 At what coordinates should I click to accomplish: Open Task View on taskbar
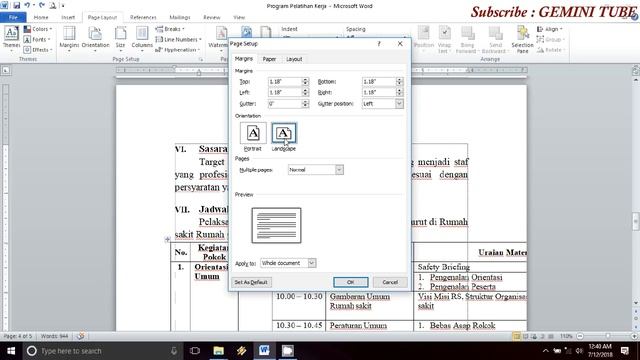(195, 351)
